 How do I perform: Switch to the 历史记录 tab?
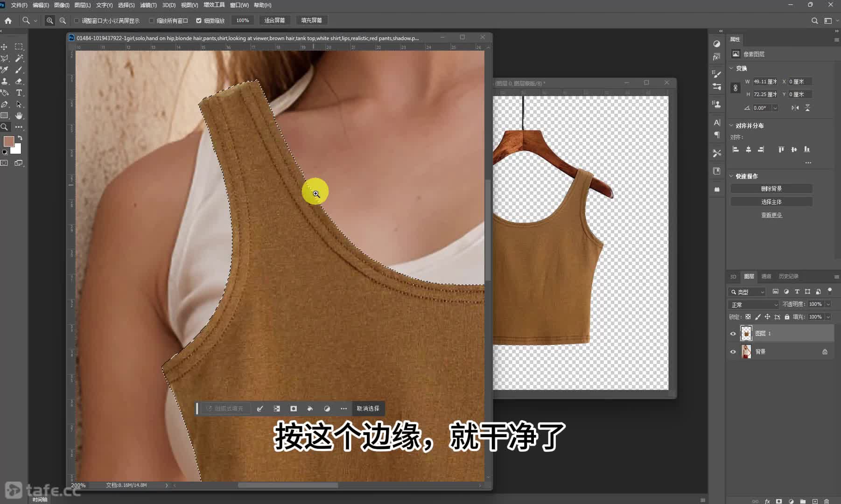(x=788, y=276)
